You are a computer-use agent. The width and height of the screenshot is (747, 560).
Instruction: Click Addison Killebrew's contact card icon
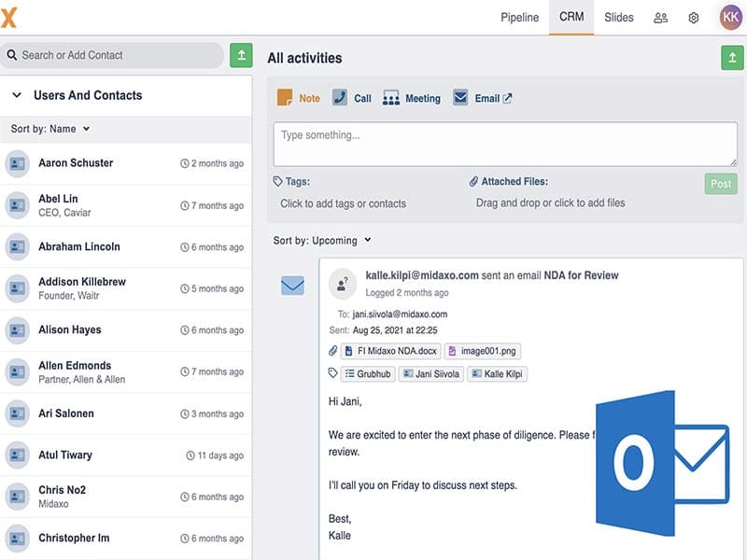[17, 288]
